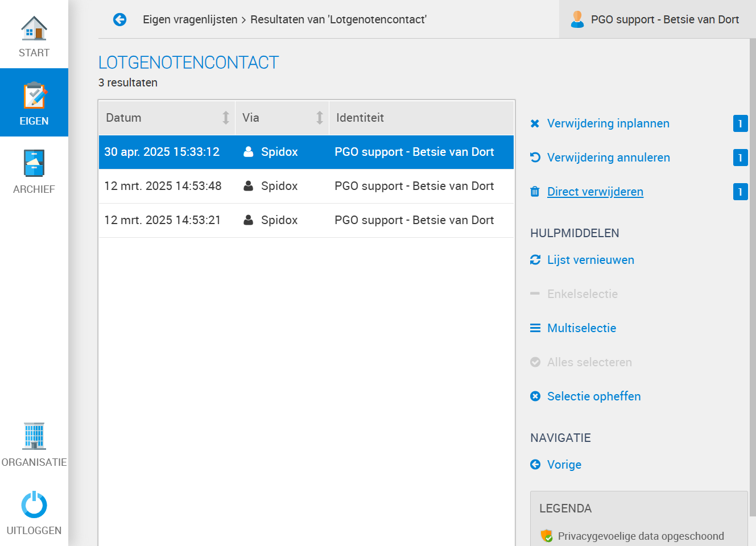Click the person icon in the 14:53:21 row

tap(249, 220)
